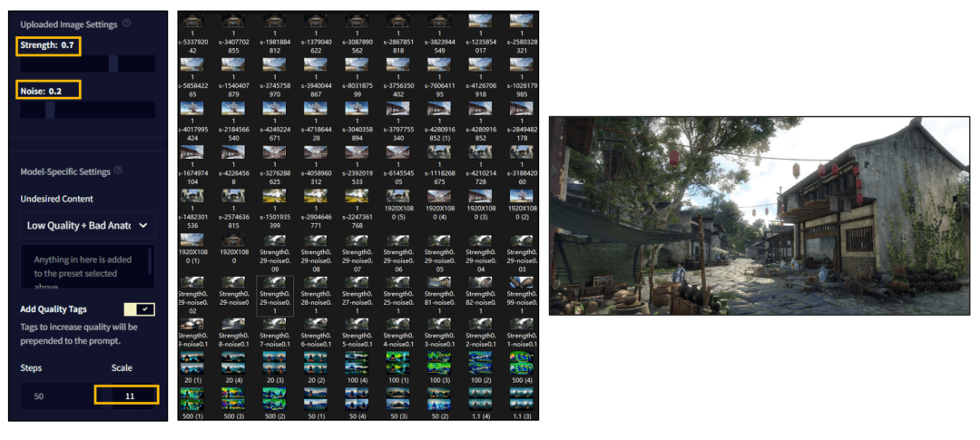Select the 1.1 (4) thumbnail

point(480,403)
